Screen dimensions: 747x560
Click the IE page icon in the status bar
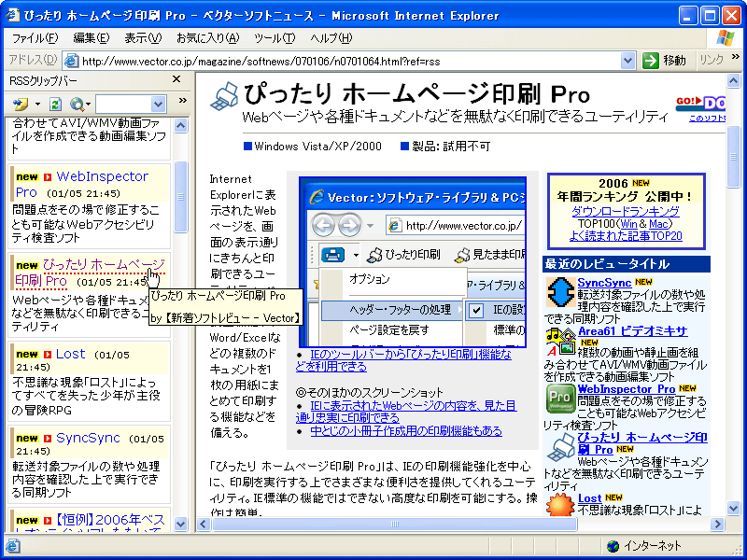pyautogui.click(x=12, y=546)
